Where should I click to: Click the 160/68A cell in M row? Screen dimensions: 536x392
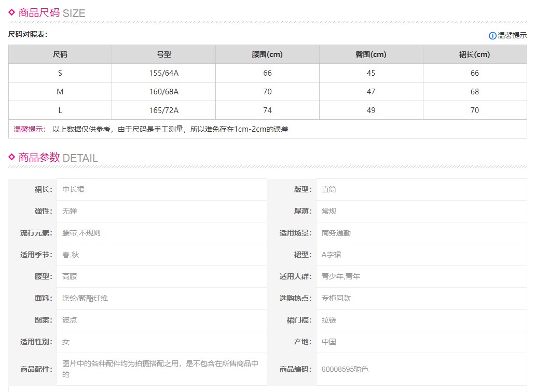[x=163, y=92]
